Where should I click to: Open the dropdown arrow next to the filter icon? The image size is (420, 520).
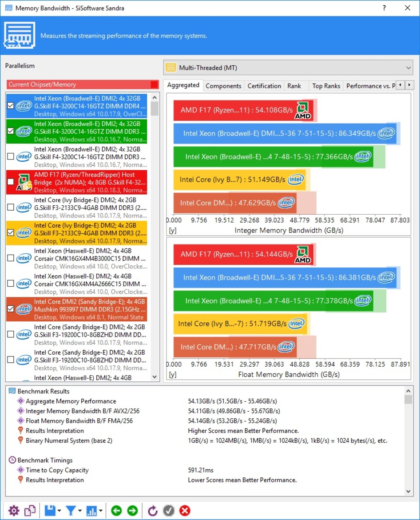(x=80, y=511)
